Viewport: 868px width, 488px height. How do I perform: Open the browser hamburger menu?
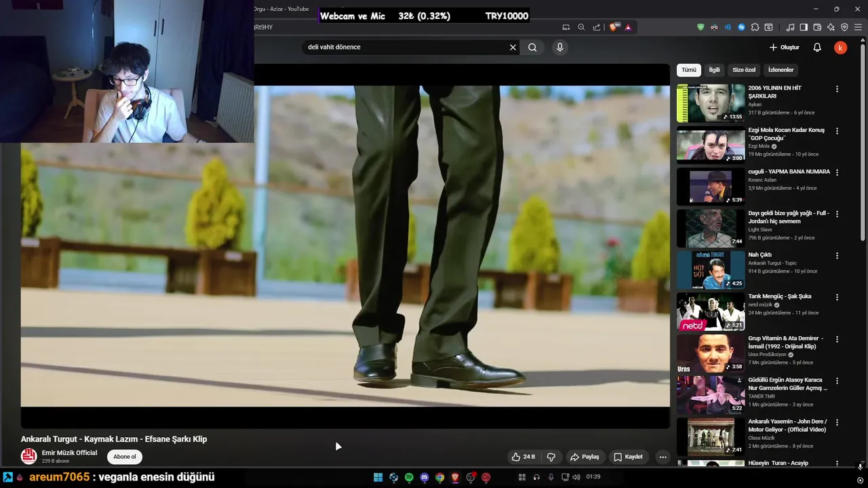coord(858,27)
